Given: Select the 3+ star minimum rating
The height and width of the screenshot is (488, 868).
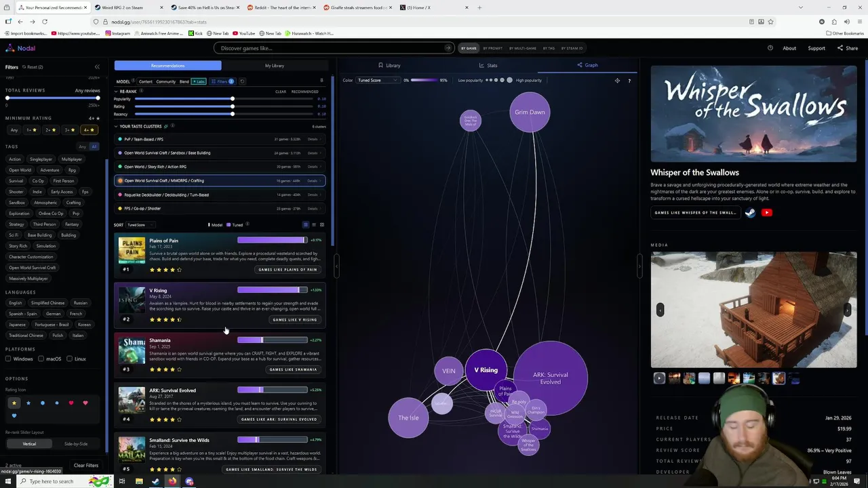Looking at the screenshot, I should tap(69, 129).
